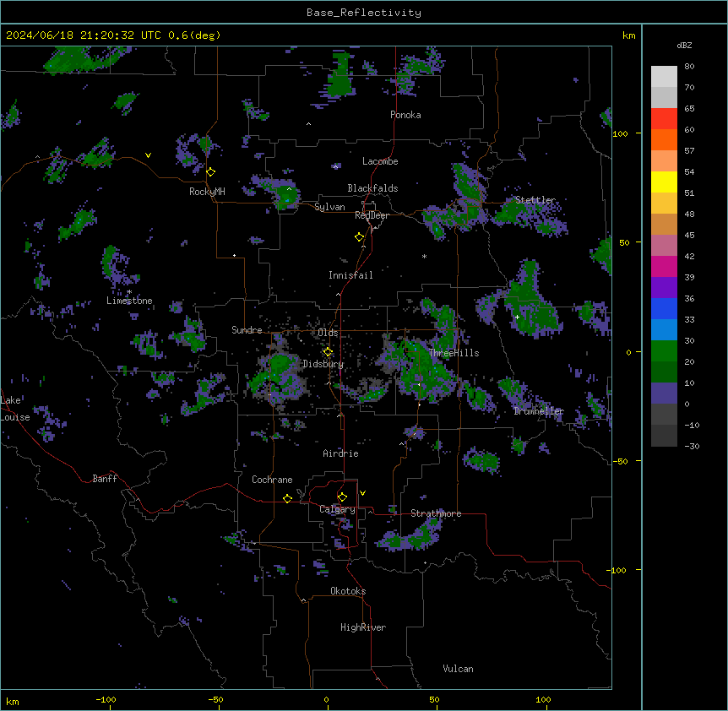Image resolution: width=728 pixels, height=711 pixels.
Task: Click the HighRiver label
Action: (363, 627)
